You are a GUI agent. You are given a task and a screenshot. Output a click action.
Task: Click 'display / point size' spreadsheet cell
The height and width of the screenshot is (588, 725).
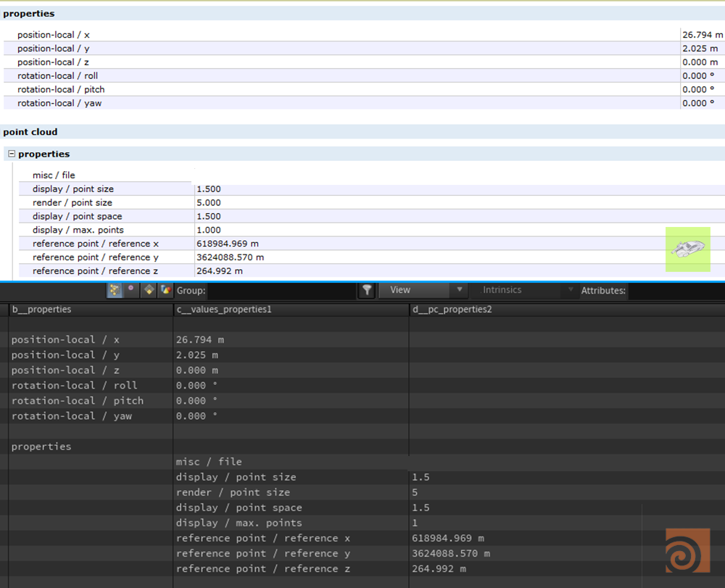[291, 477]
